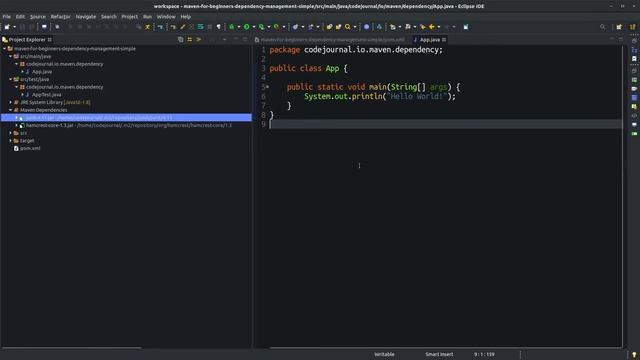This screenshot has width=640, height=360.
Task: Click the yellow Back arrow navigation icon
Action: pos(432,27)
